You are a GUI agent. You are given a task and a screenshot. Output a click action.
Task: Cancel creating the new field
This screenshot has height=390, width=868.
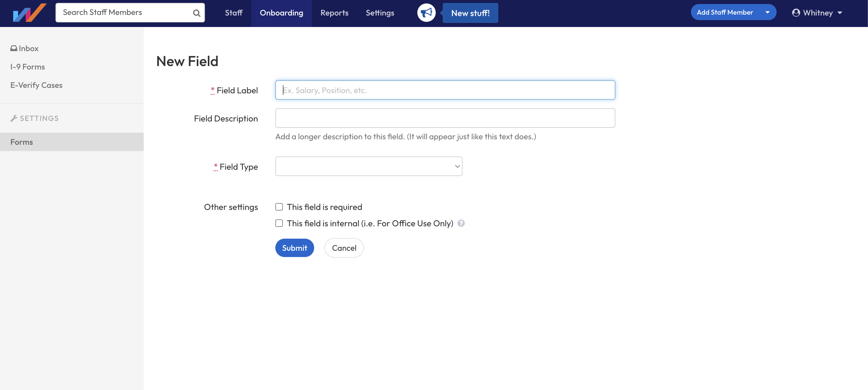(x=344, y=248)
